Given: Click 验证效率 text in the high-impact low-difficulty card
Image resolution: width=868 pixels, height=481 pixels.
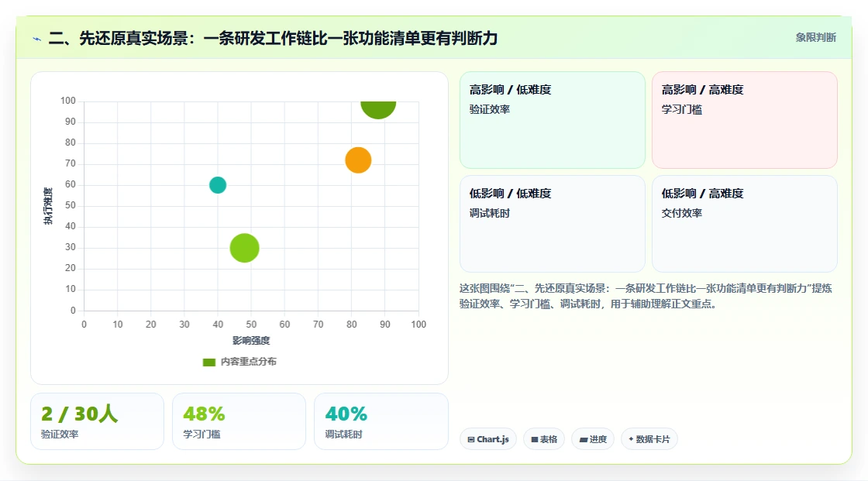Looking at the screenshot, I should tap(490, 109).
